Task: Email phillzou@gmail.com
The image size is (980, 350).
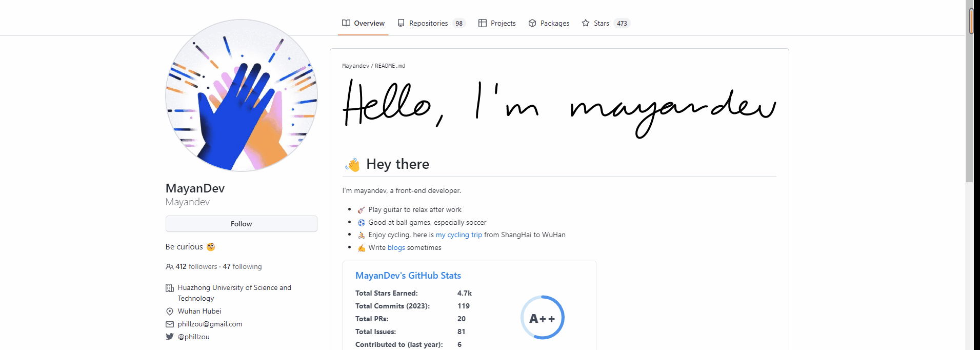Action: (210, 324)
